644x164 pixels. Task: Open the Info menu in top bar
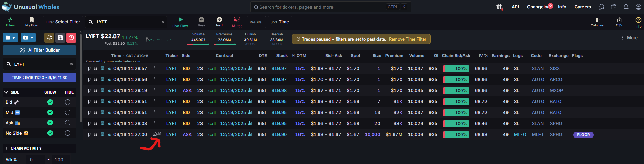(x=562, y=7)
